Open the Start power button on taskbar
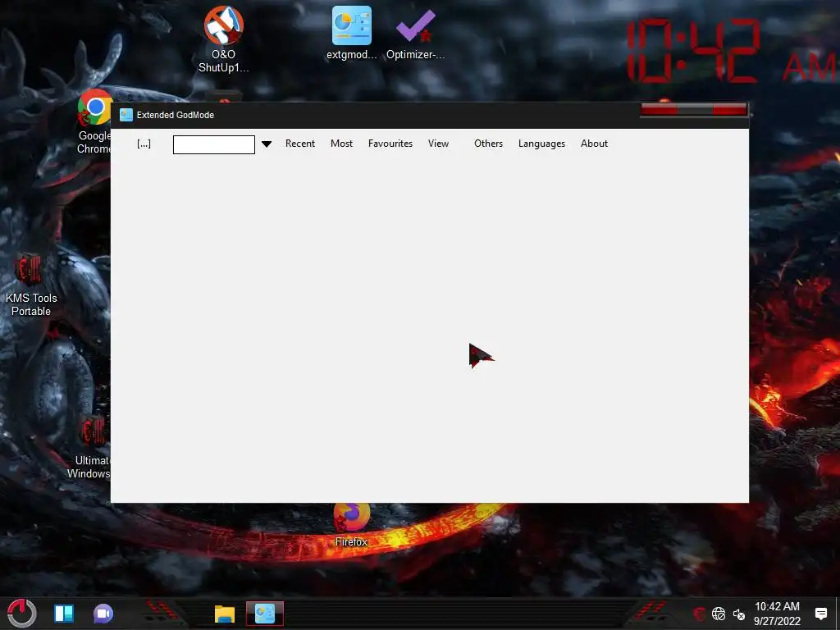 tap(22, 613)
